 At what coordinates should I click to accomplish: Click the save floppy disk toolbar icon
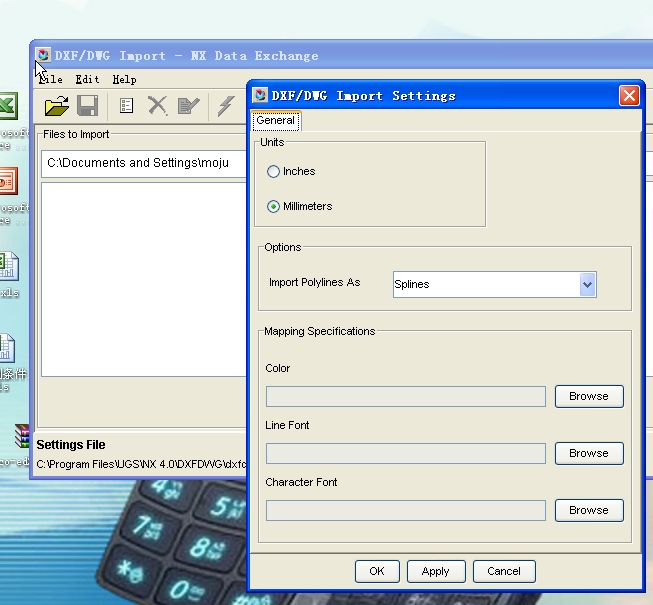[87, 106]
